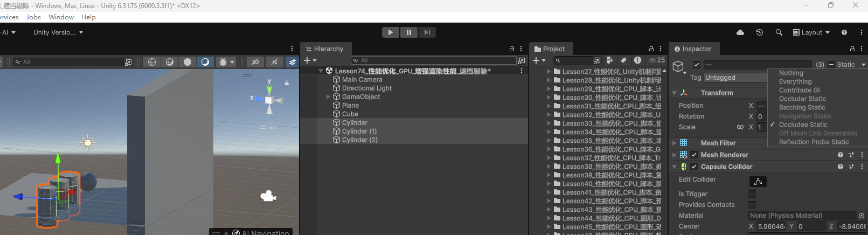Enable the Is Trigger checkbox
Viewport: 868px width, 235px height.
pyautogui.click(x=752, y=194)
